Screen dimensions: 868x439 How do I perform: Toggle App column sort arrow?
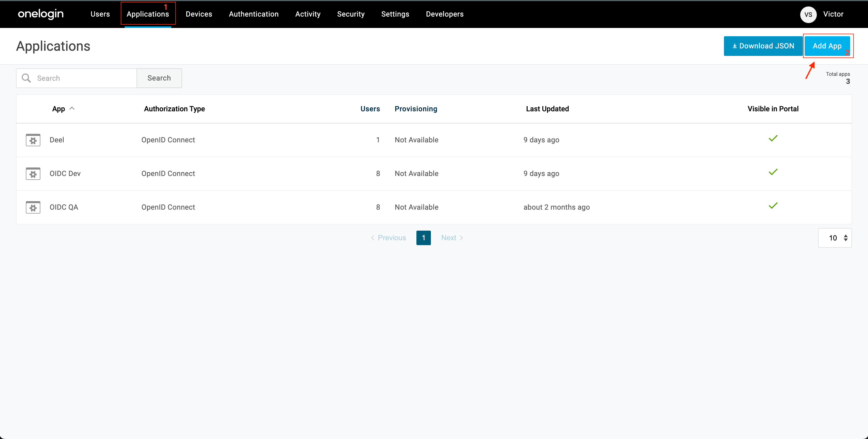72,108
